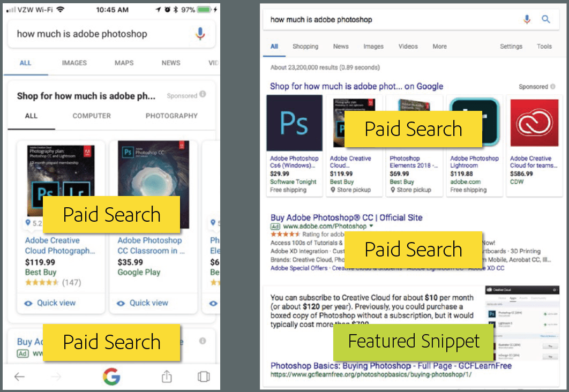Open the Shopping tab on desktop
569x392 pixels.
tap(305, 47)
